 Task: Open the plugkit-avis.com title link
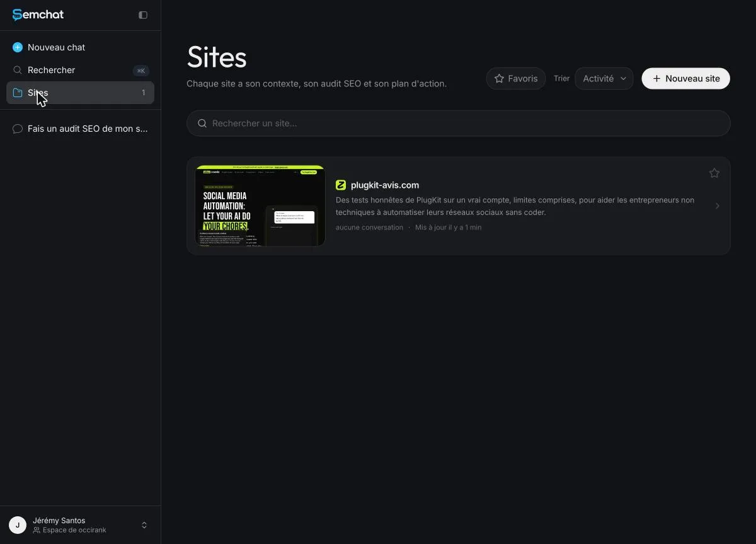pyautogui.click(x=385, y=185)
